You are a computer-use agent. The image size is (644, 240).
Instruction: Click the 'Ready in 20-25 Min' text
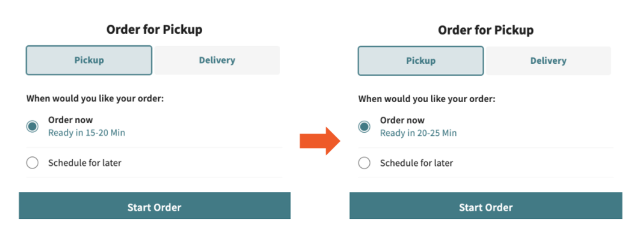click(x=418, y=133)
